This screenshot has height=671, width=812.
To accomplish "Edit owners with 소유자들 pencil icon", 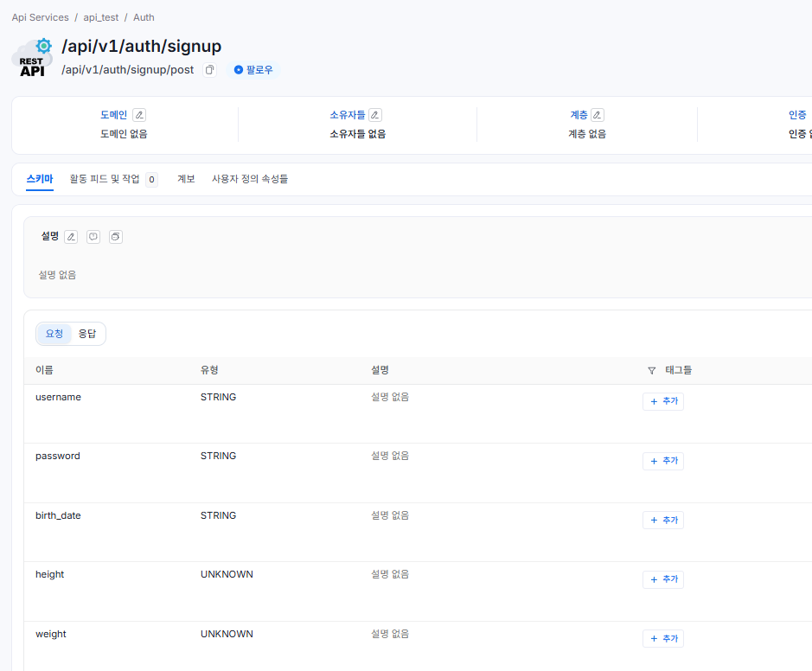I will pyautogui.click(x=375, y=115).
